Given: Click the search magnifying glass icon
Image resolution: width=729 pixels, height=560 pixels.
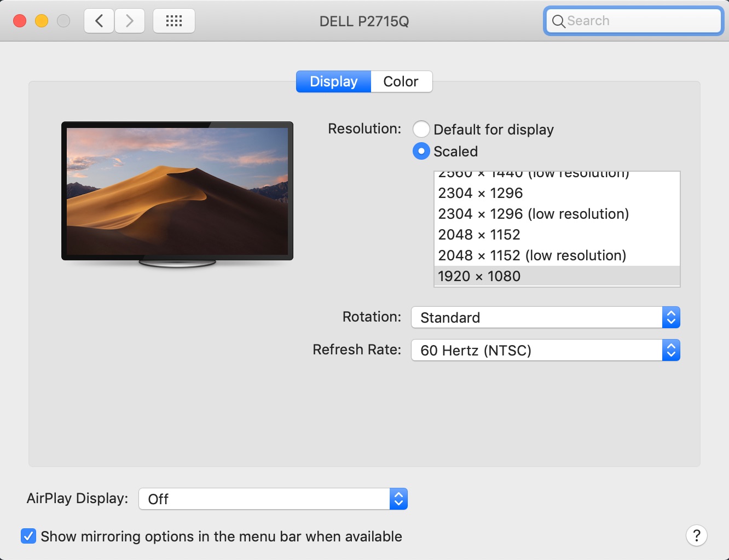Looking at the screenshot, I should coord(558,21).
